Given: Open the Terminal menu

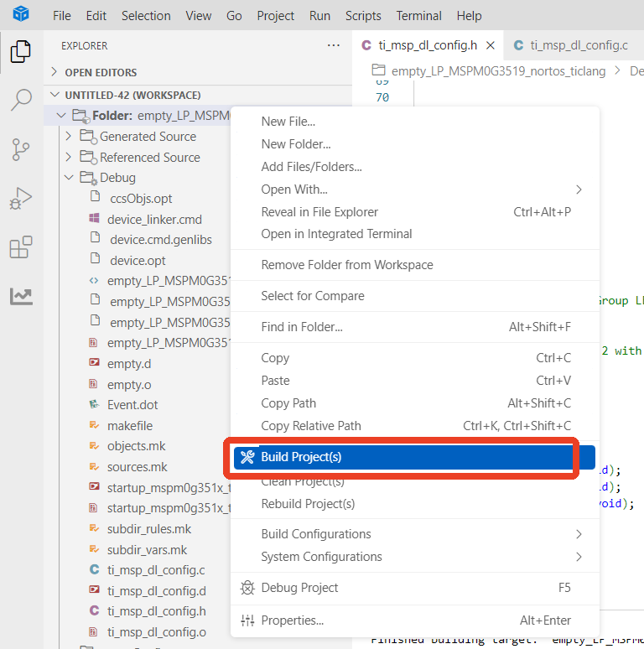Looking at the screenshot, I should (418, 16).
